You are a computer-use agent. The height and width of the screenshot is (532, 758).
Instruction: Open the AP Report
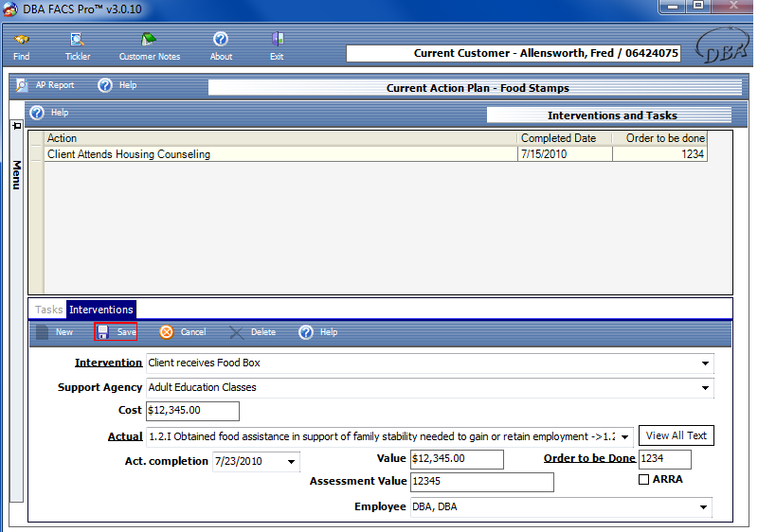coord(45,85)
